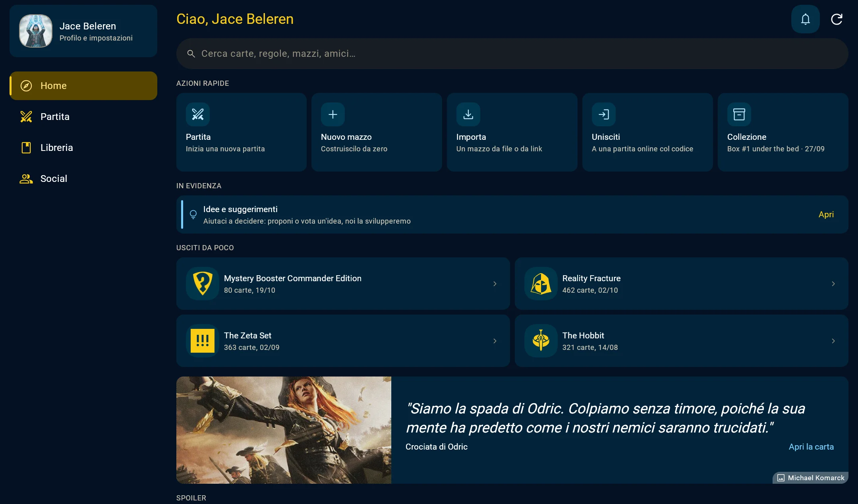Open the notifications bell
The image size is (858, 504).
(805, 19)
